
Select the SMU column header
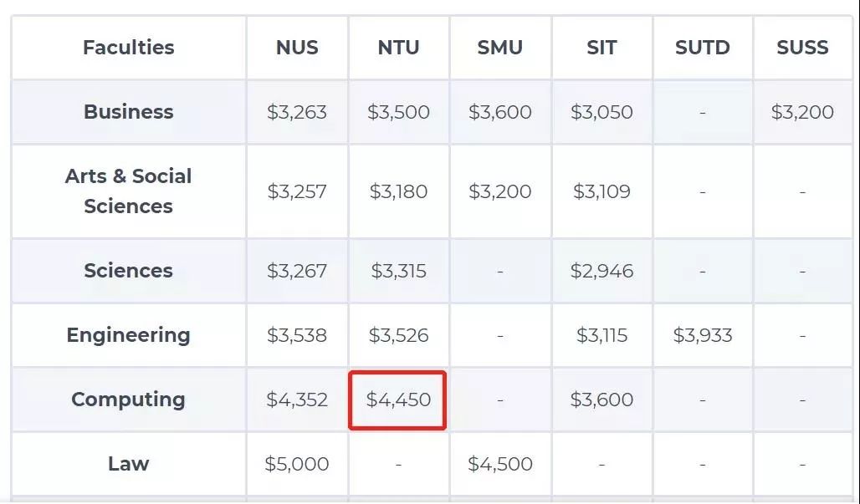[x=499, y=48]
